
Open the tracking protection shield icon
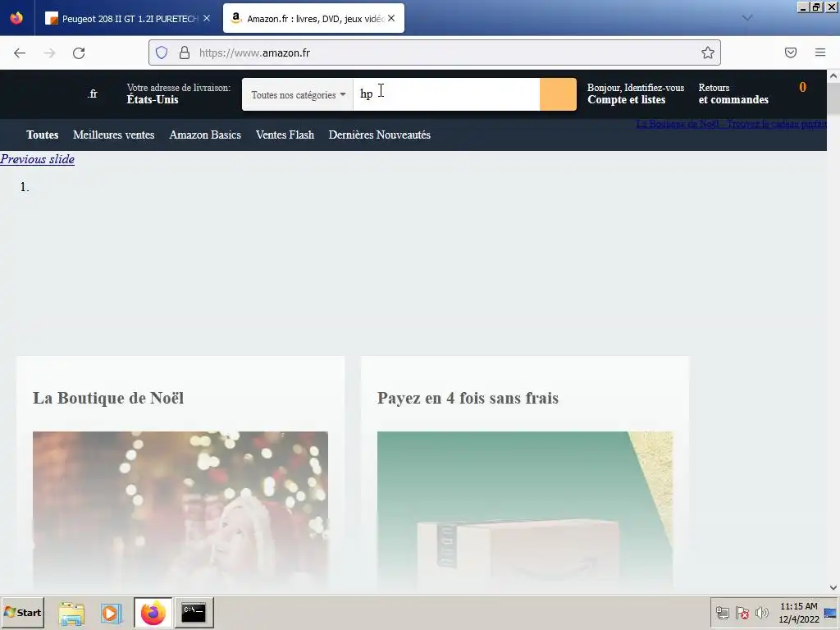[162, 52]
